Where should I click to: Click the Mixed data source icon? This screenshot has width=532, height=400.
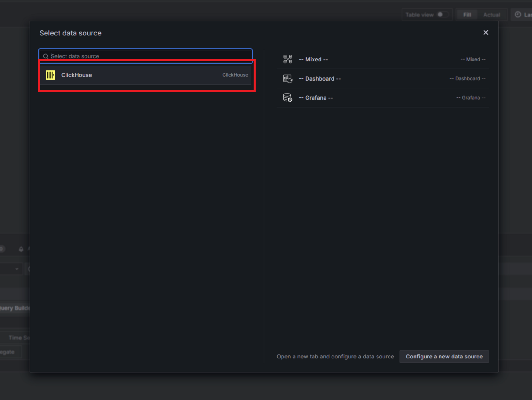click(288, 59)
